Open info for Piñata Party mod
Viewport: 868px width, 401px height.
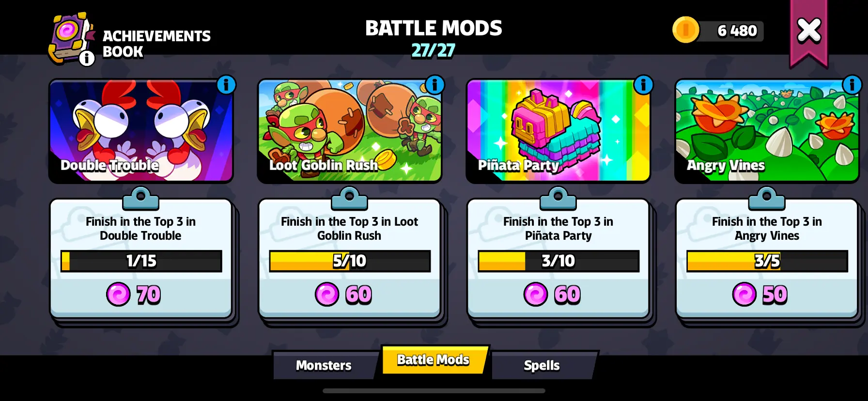point(644,85)
